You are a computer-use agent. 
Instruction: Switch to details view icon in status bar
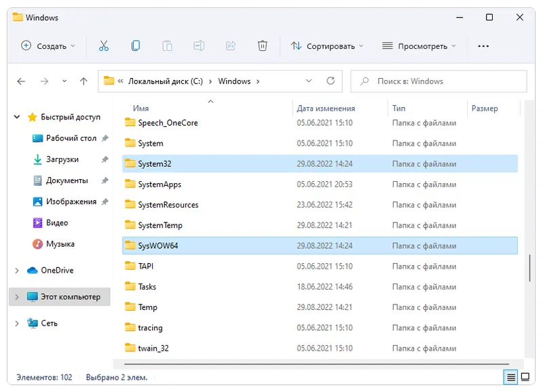(x=511, y=377)
